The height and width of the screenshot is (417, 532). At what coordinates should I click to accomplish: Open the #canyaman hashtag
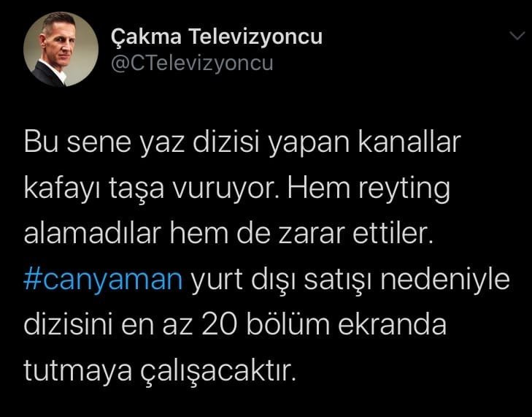[x=103, y=280]
